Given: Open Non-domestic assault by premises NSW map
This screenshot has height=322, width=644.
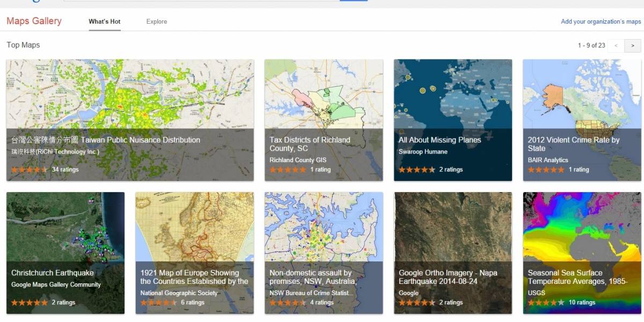Looking at the screenshot, I should (x=324, y=253).
